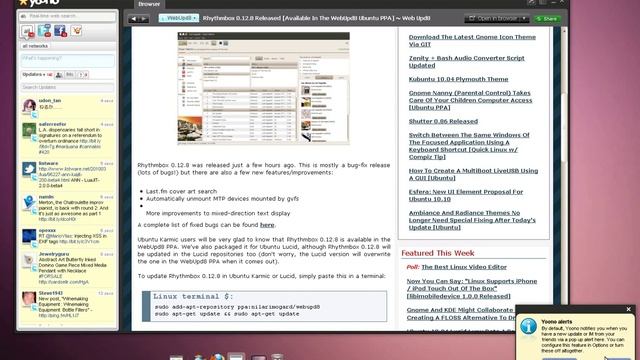
Task: Switch to the Browser tab
Action: click(x=149, y=4)
